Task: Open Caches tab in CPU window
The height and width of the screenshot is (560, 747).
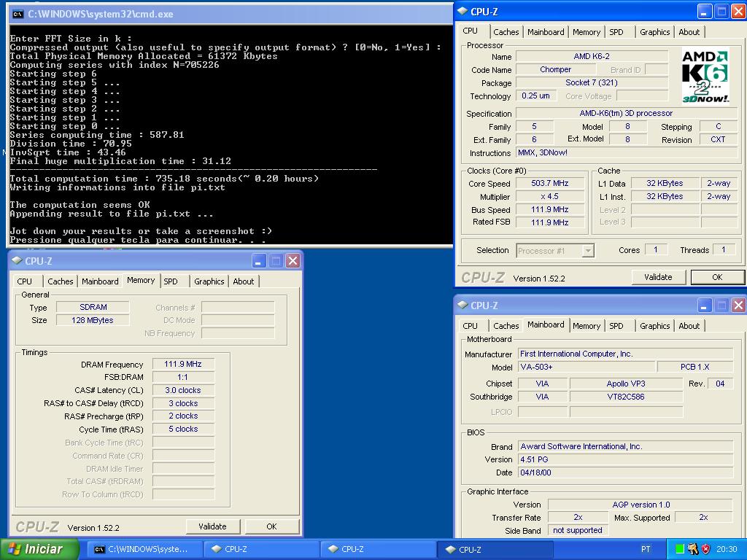Action: (x=506, y=32)
